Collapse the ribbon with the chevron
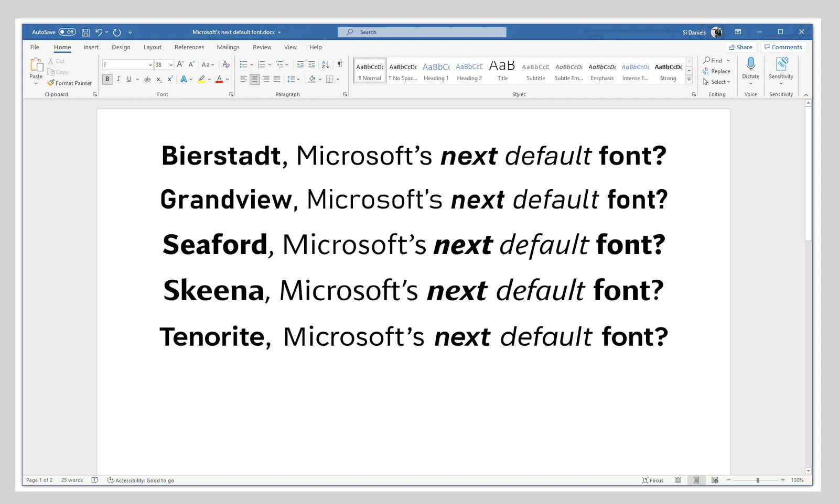839x504 pixels. (x=806, y=95)
